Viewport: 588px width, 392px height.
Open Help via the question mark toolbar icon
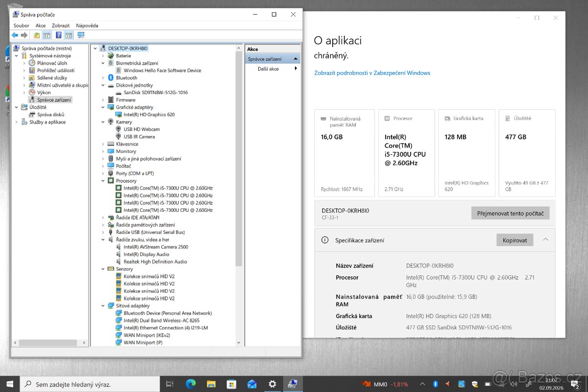59,35
